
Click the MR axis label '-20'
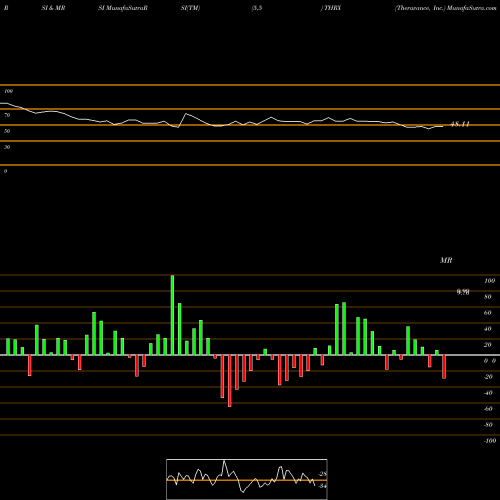click(488, 377)
